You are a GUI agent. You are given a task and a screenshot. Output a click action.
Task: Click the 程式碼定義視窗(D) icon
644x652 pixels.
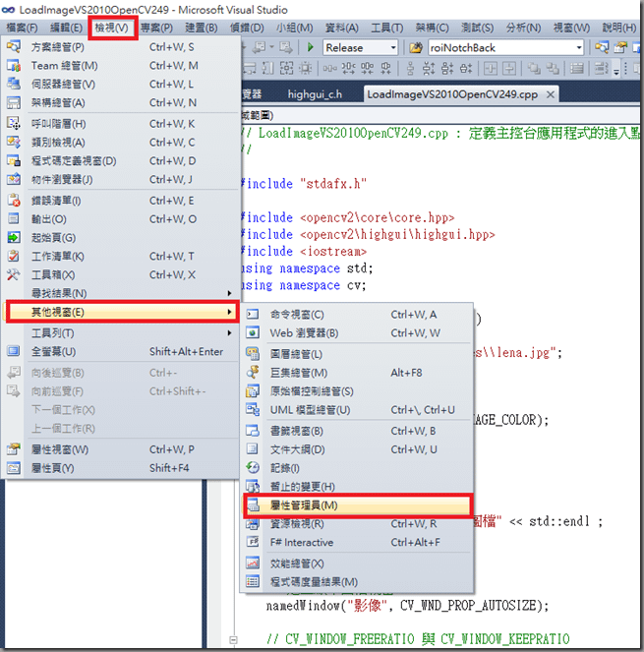pos(14,160)
